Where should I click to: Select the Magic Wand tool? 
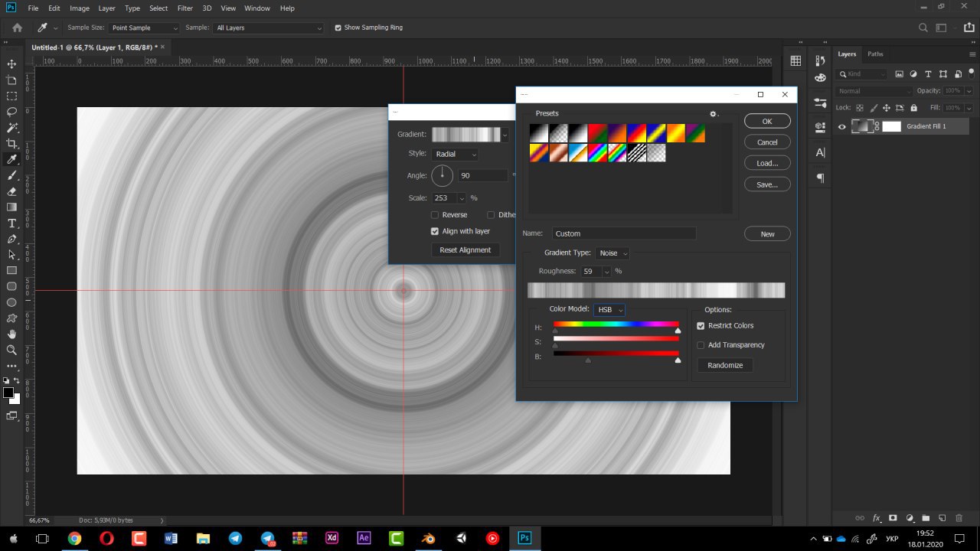(x=11, y=128)
